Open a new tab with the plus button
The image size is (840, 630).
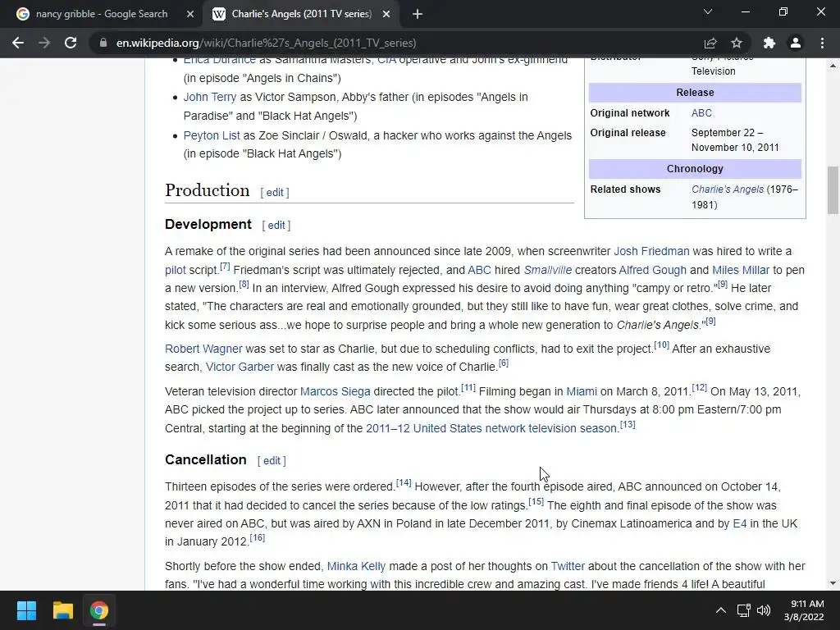tap(418, 15)
